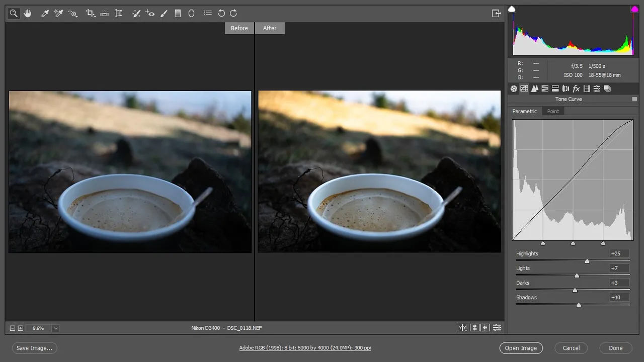The width and height of the screenshot is (644, 362).
Task: Switch to the Point curve tab
Action: tap(553, 111)
